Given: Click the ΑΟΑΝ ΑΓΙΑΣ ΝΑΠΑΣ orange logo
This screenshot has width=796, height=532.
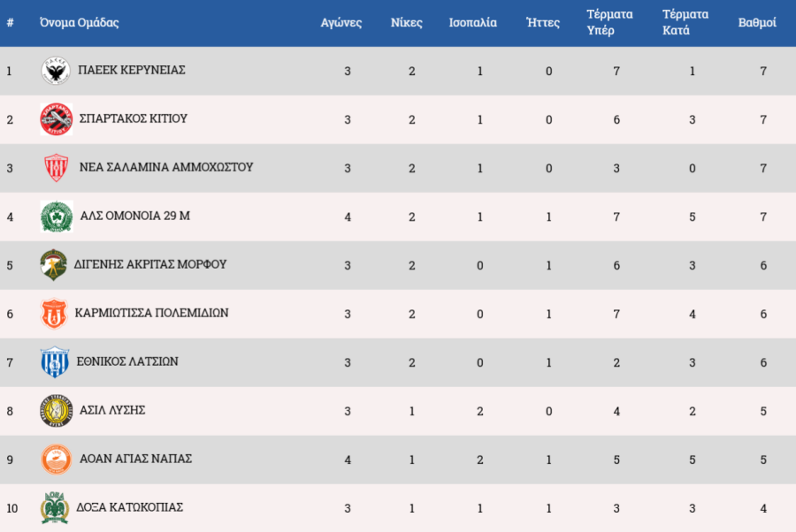Looking at the screenshot, I should tap(56, 460).
